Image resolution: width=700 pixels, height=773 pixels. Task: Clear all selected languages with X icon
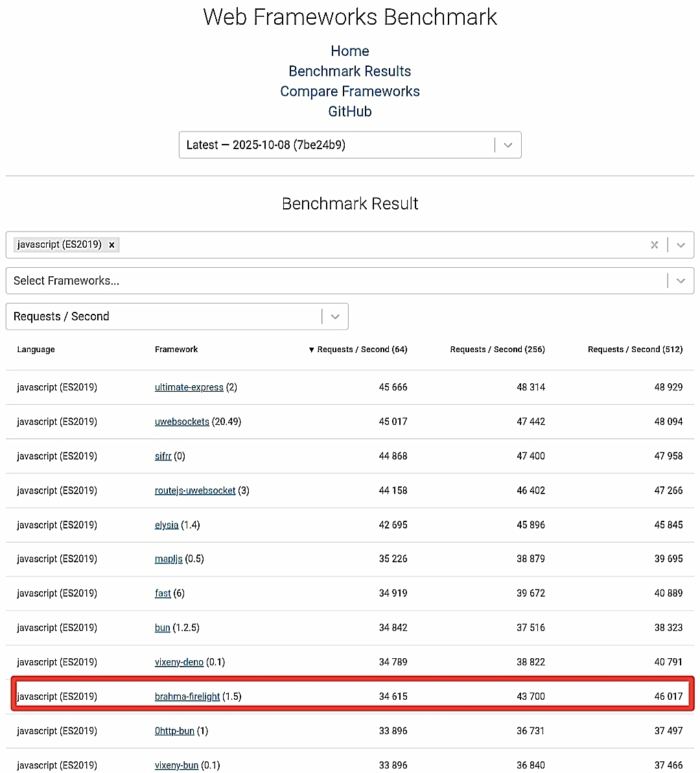coord(654,244)
